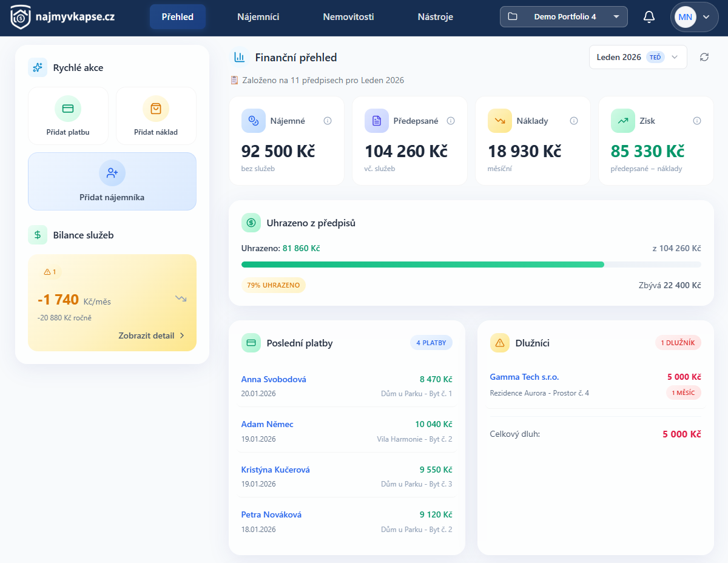The width and height of the screenshot is (728, 563).
Task: Open the Nemovitosti section
Action: click(347, 17)
